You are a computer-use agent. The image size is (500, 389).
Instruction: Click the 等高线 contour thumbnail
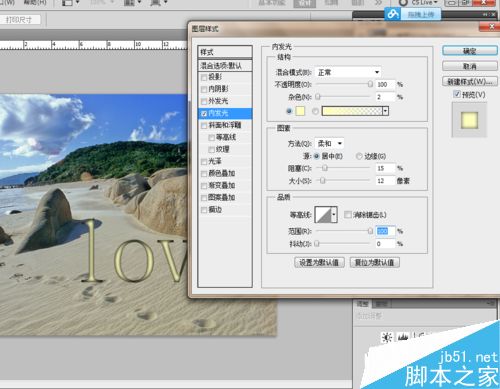323,215
